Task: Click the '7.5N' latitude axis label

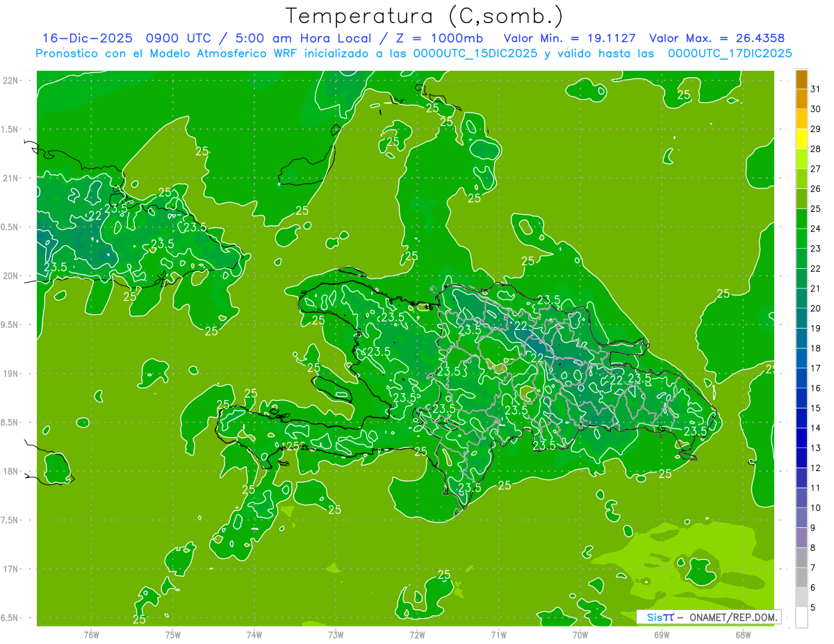Action: (10, 520)
